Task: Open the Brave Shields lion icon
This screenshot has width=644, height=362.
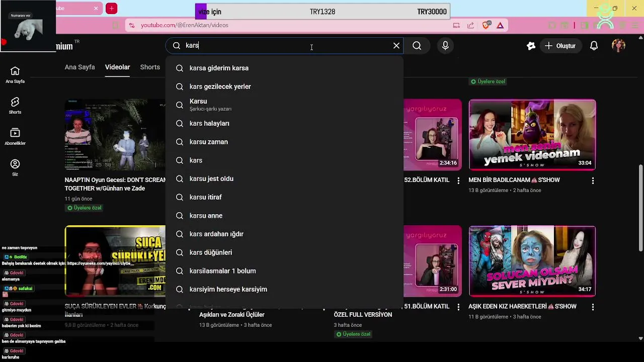Action: 486,25
